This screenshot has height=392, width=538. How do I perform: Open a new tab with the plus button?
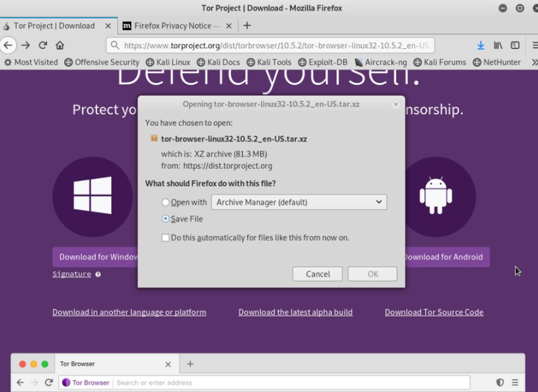[247, 26]
